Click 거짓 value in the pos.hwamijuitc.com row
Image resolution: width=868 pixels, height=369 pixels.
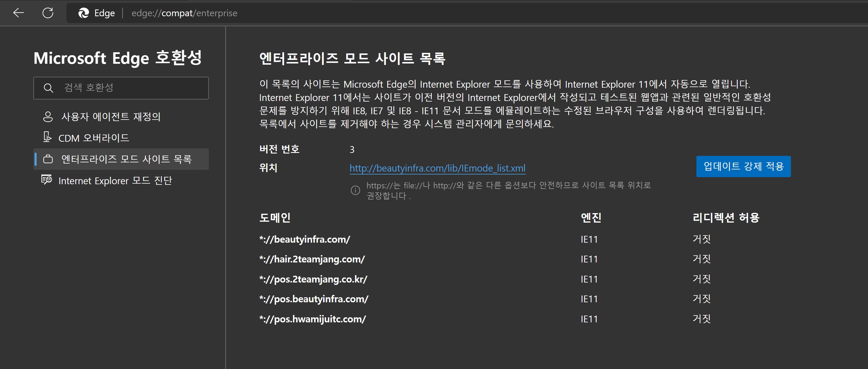tap(701, 319)
